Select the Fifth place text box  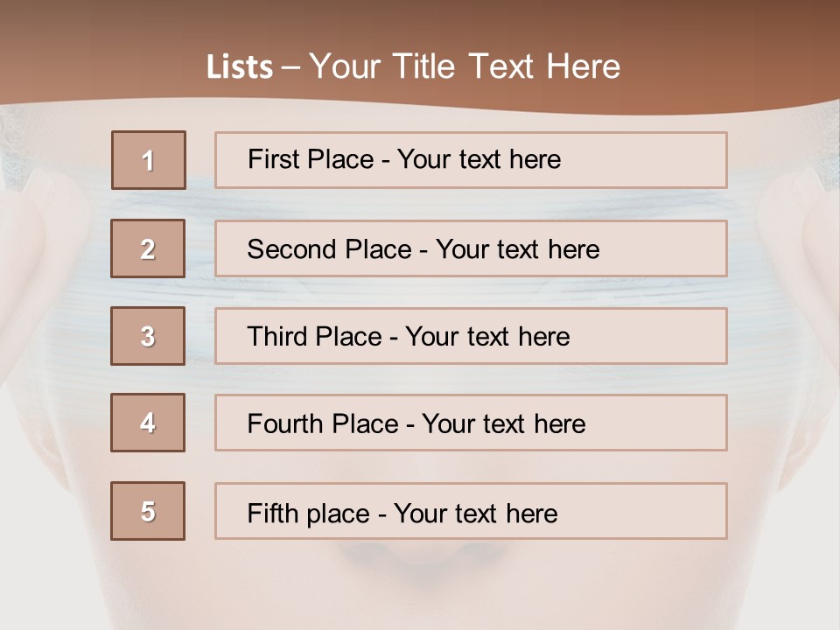click(471, 511)
